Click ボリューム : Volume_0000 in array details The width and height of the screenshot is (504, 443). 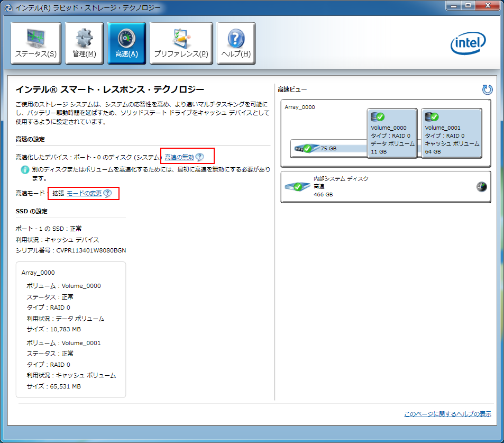coord(63,286)
